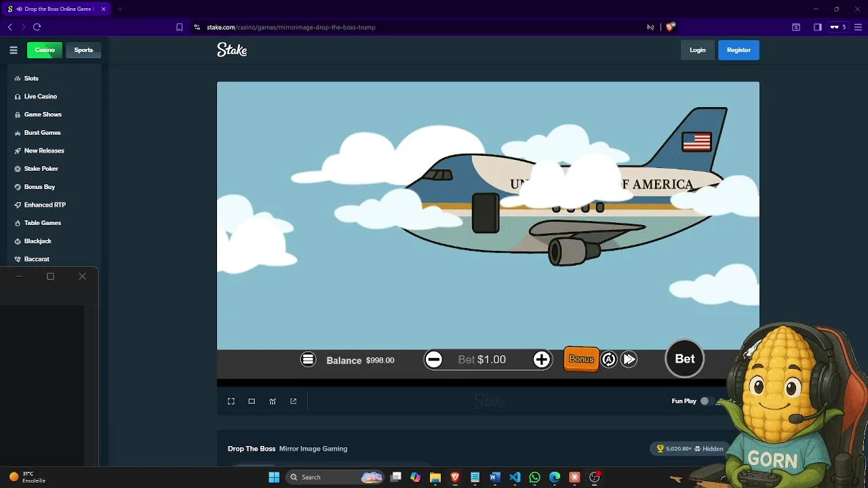Click the Stake logo in the header

[232, 50]
